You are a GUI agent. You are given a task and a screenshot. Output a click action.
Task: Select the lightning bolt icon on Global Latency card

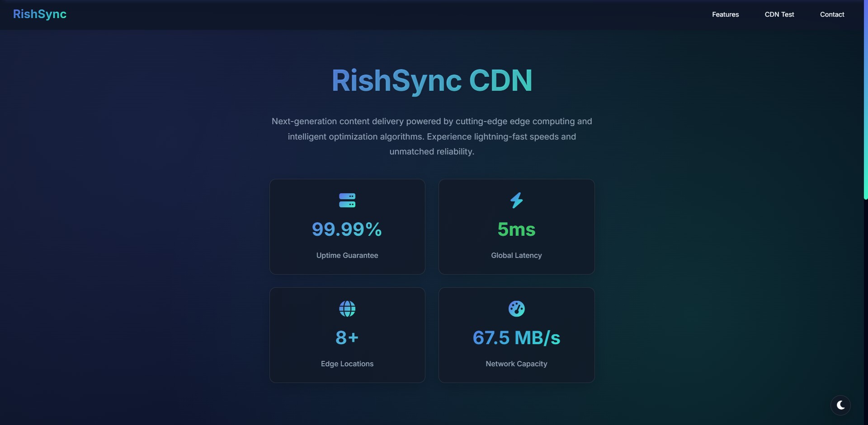click(516, 200)
